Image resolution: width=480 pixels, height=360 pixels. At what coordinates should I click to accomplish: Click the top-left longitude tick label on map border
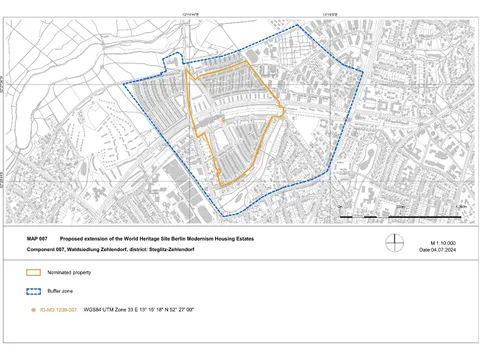tap(190, 15)
